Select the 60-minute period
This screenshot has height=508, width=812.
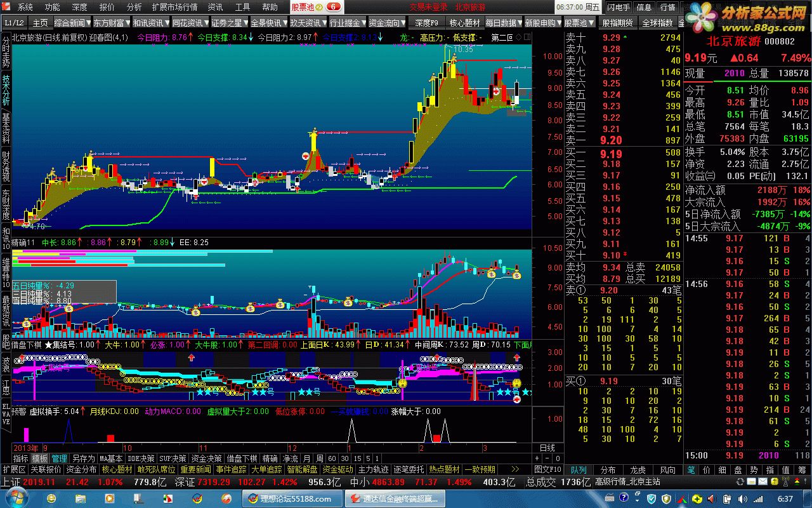(x=332, y=458)
